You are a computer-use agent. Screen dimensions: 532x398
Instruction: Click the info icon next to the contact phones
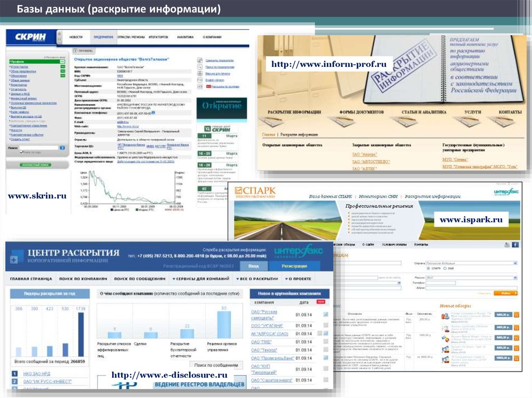click(x=153, y=113)
